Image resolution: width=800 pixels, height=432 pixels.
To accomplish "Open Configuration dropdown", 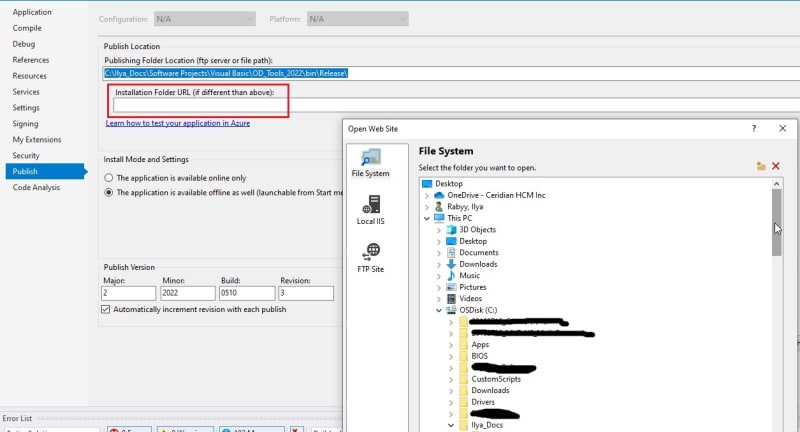I will click(x=204, y=19).
